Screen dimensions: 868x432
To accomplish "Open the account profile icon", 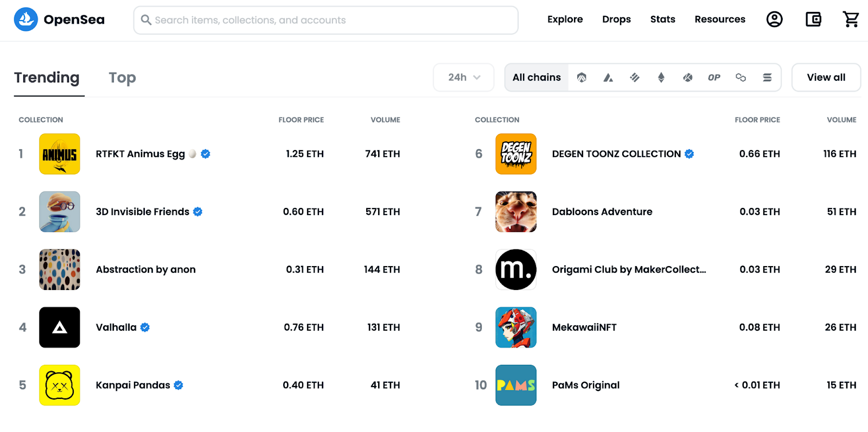I will pyautogui.click(x=774, y=20).
